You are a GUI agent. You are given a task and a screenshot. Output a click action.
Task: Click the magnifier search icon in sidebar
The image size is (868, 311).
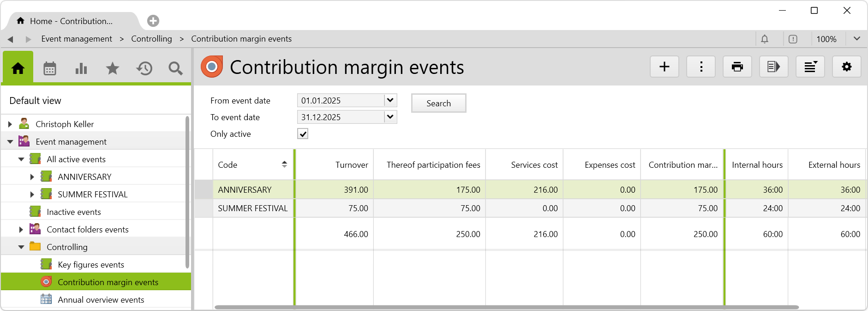coord(175,69)
